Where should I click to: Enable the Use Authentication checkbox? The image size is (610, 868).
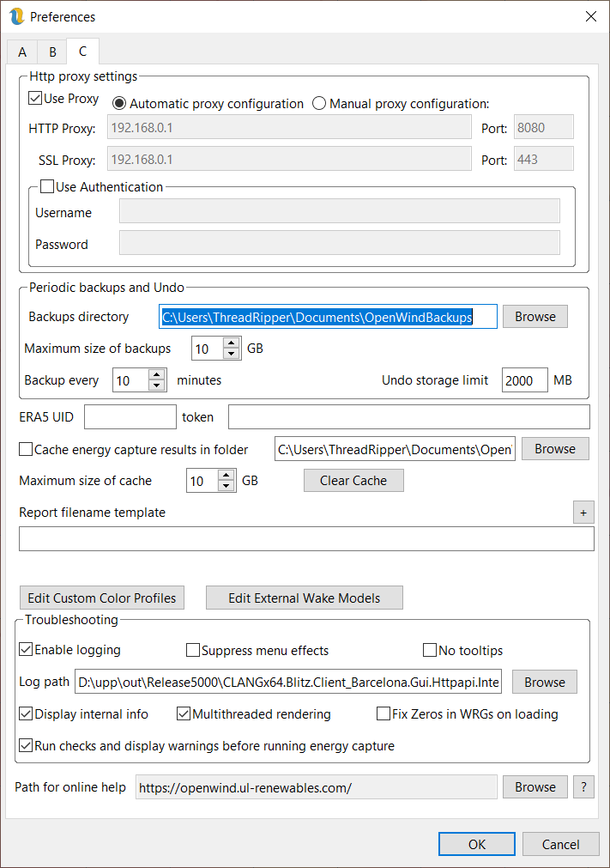(x=47, y=187)
